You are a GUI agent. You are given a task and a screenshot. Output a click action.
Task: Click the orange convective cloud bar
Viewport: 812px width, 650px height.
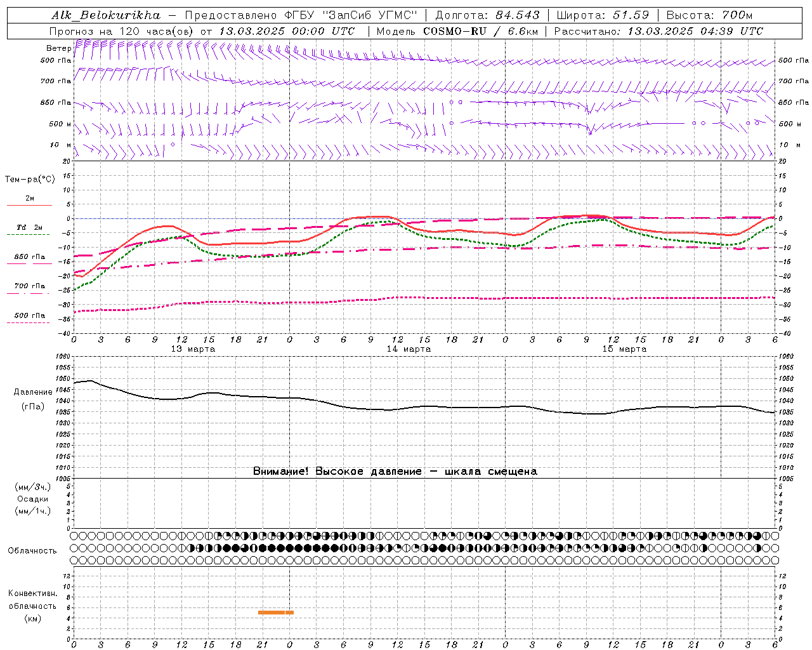tap(276, 613)
